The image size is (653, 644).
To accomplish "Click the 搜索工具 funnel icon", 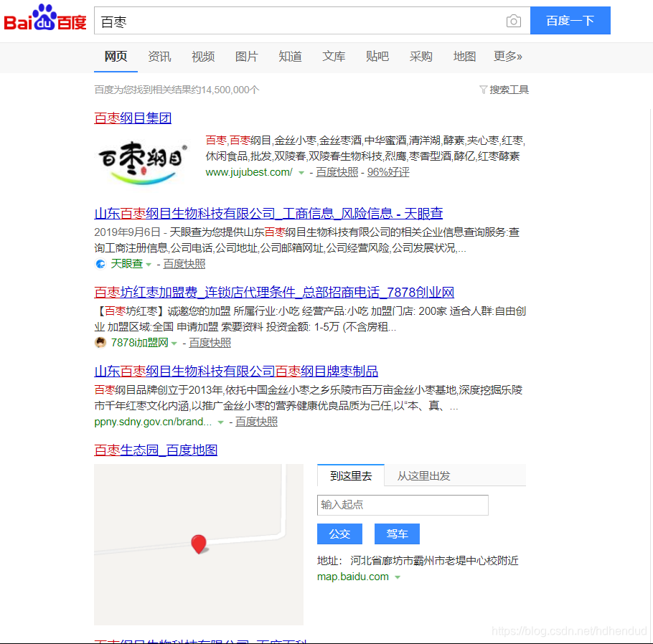I will coord(483,90).
